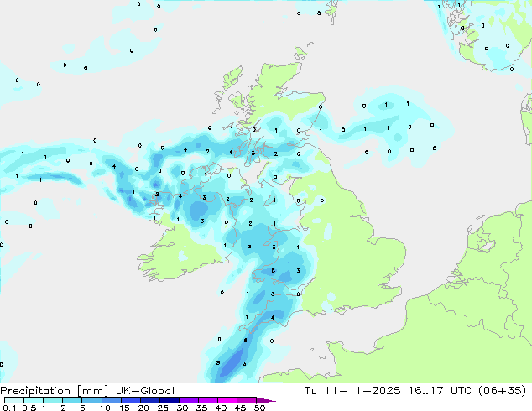
Task: Select the 35–40 mm violet legend swatch
Action: tap(207, 400)
